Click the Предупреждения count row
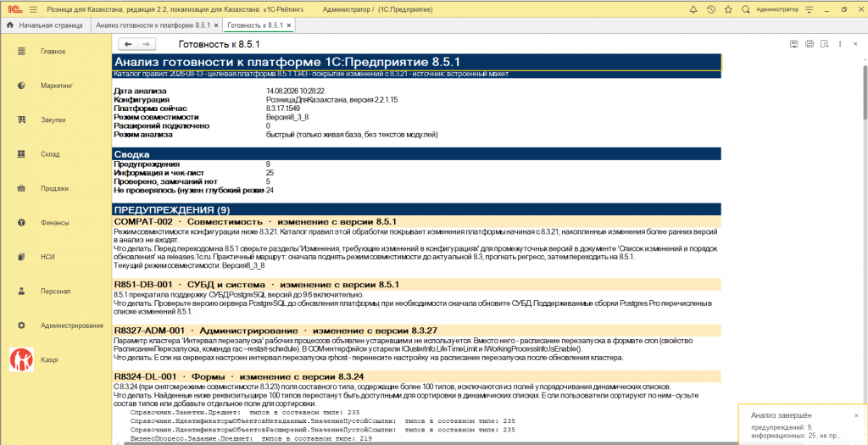 click(x=193, y=164)
